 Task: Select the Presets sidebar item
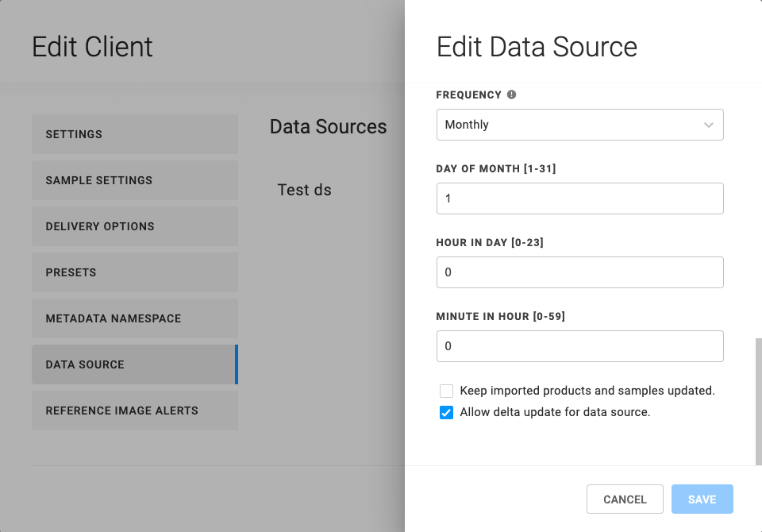point(134,272)
